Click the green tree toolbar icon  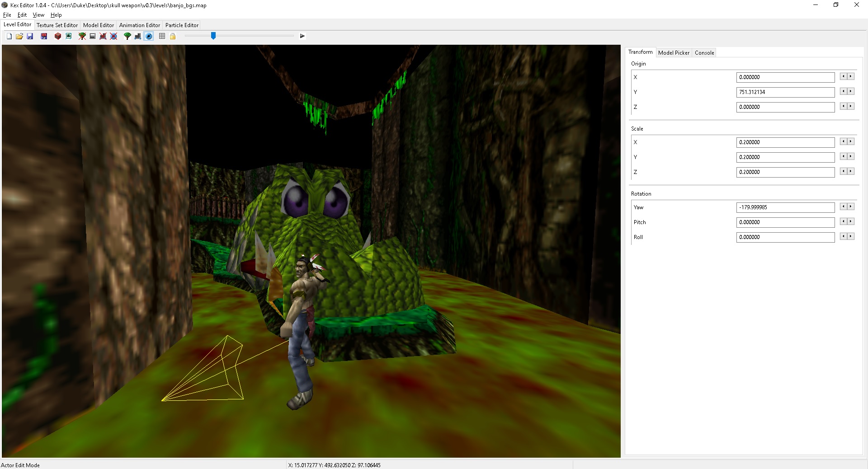pyautogui.click(x=127, y=36)
